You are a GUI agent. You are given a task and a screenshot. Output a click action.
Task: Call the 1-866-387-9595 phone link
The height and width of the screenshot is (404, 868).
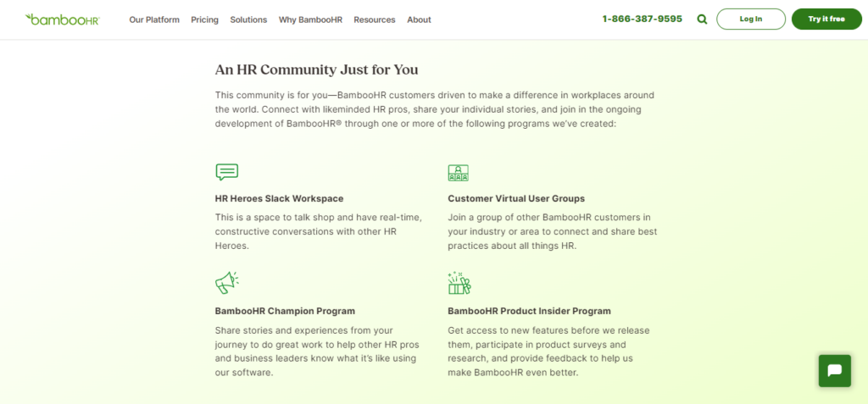(643, 19)
